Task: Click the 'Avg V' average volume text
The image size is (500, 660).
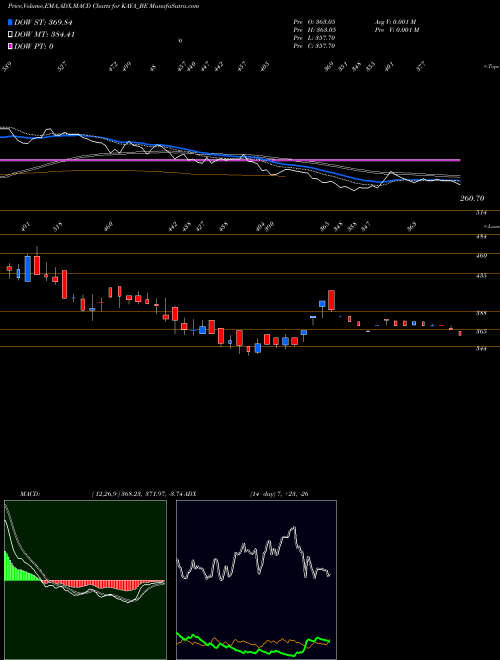Action: click(396, 21)
